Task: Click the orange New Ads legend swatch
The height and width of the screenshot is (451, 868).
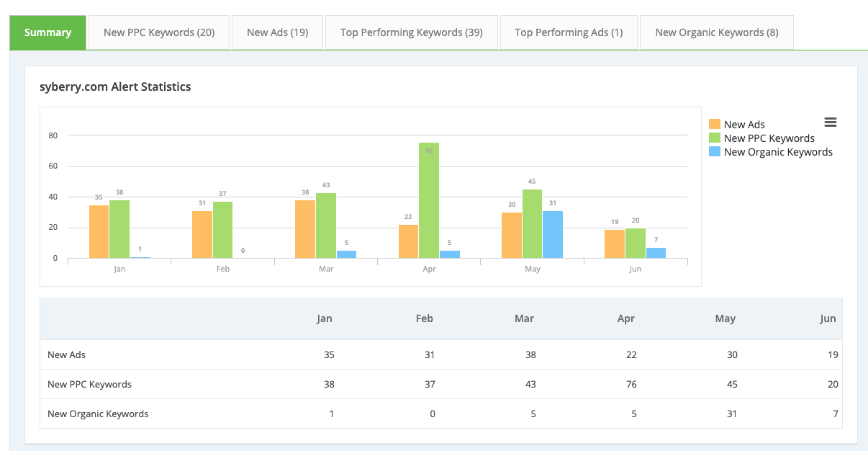Action: (x=715, y=125)
